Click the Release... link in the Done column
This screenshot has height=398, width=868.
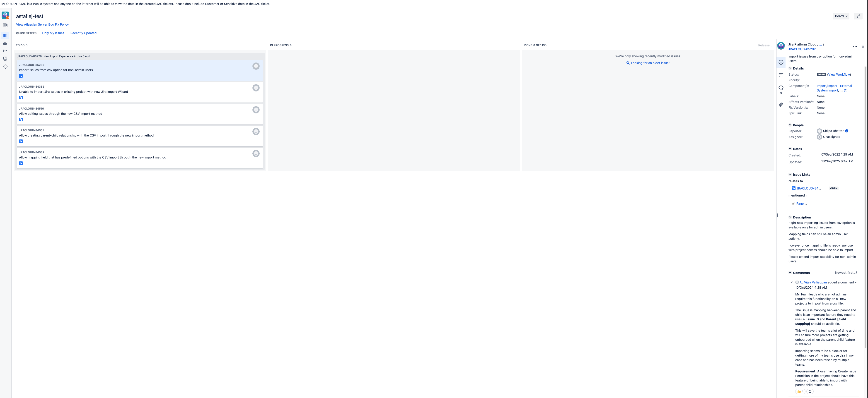(x=765, y=45)
